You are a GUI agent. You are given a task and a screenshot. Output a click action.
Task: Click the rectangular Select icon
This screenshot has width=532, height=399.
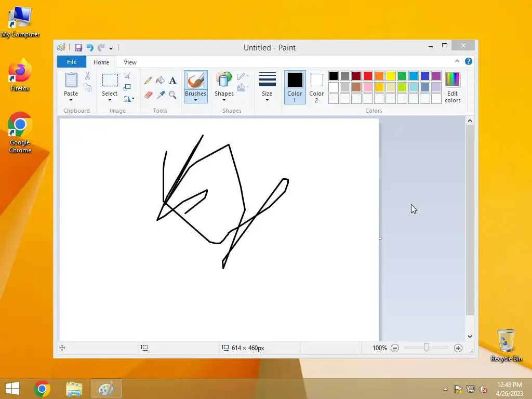point(110,81)
